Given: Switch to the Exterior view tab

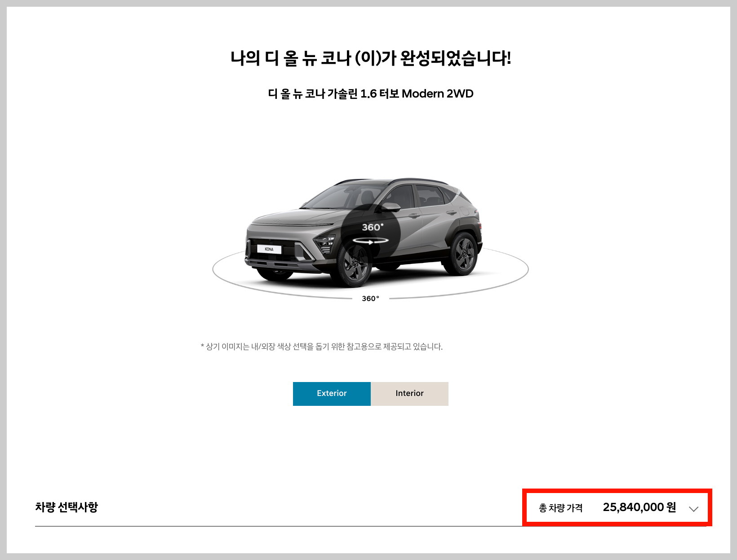Looking at the screenshot, I should 332,394.
